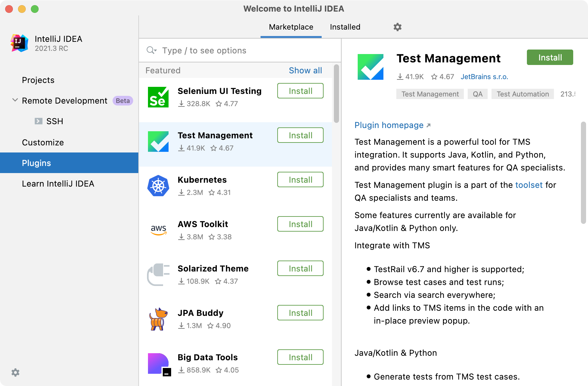Click the JPA Buddy 4.90 rating
The height and width of the screenshot is (386, 588).
219,326
